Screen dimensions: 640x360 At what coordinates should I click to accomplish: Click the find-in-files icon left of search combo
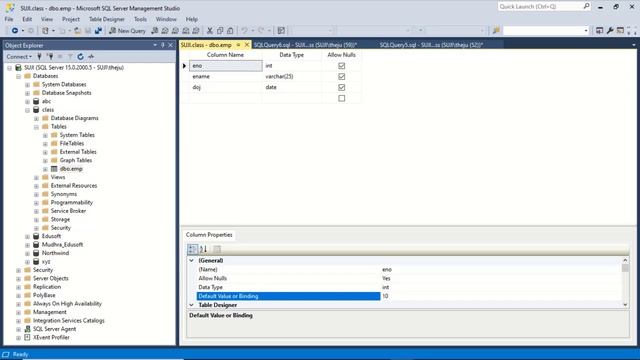[x=496, y=31]
